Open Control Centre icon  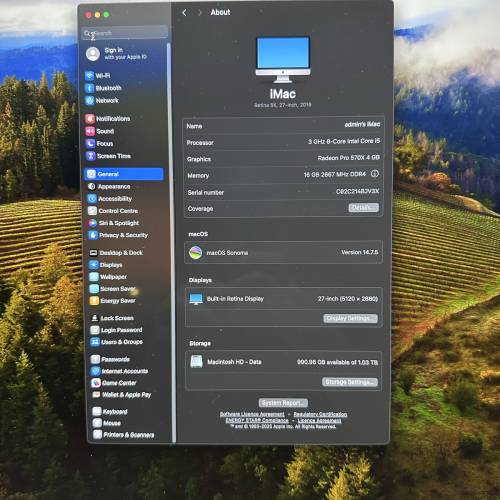coord(92,211)
